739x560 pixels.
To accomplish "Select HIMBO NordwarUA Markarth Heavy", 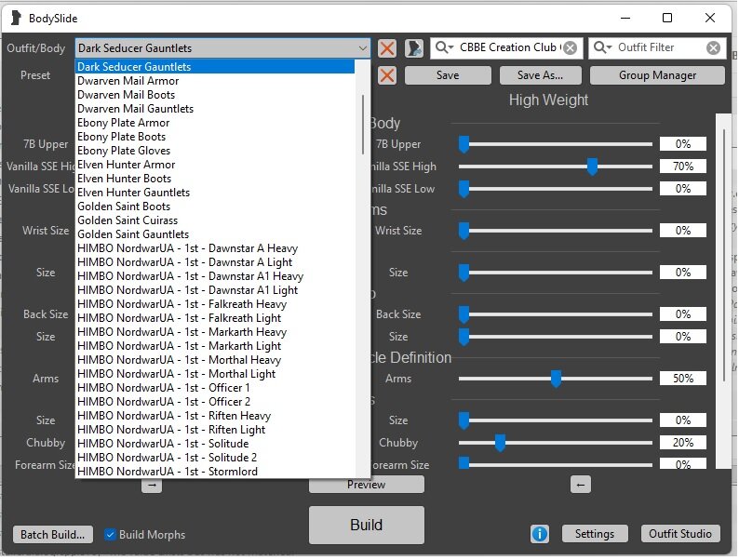I will click(215, 332).
